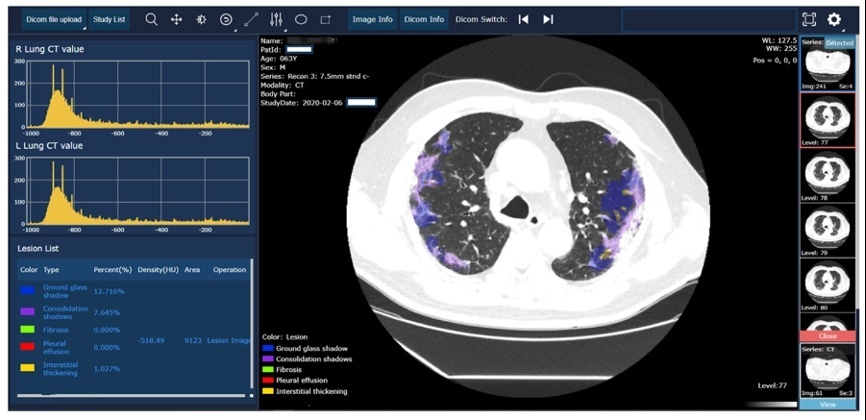Switch to the Image Info tab
Viewport: 866px width, 420px height.
tap(372, 19)
